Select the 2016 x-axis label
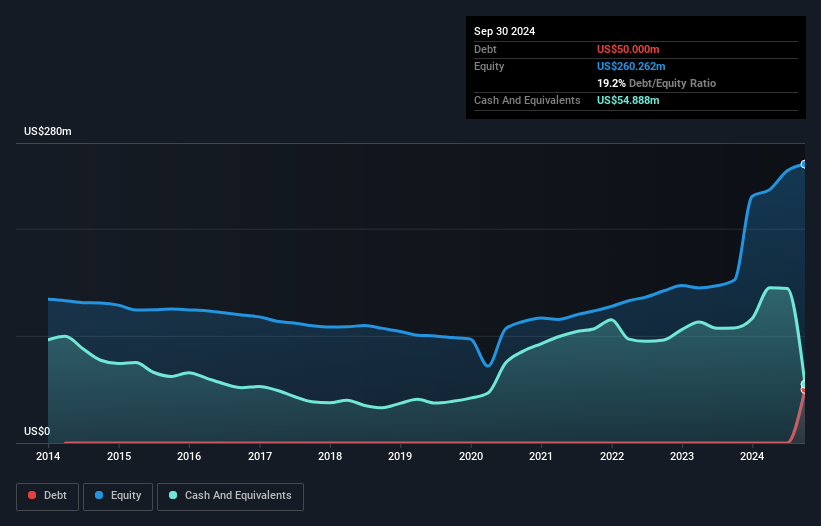The height and width of the screenshot is (526, 821). coord(189,456)
